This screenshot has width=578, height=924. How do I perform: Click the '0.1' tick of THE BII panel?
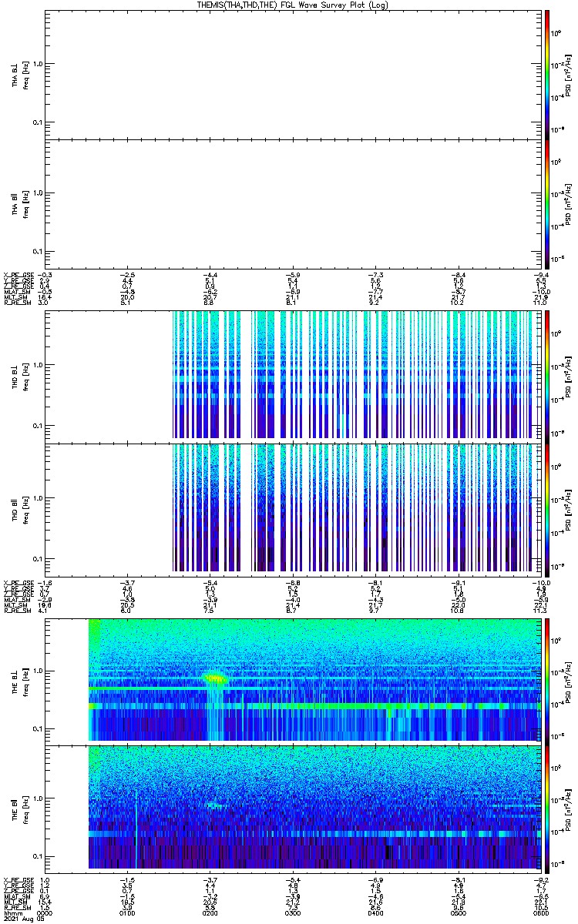(x=37, y=856)
